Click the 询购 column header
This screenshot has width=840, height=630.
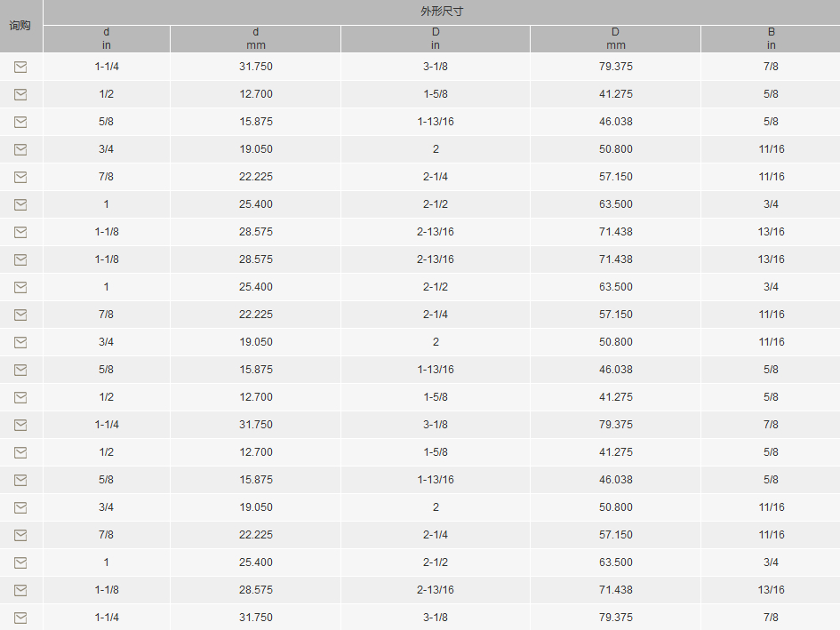point(20,26)
